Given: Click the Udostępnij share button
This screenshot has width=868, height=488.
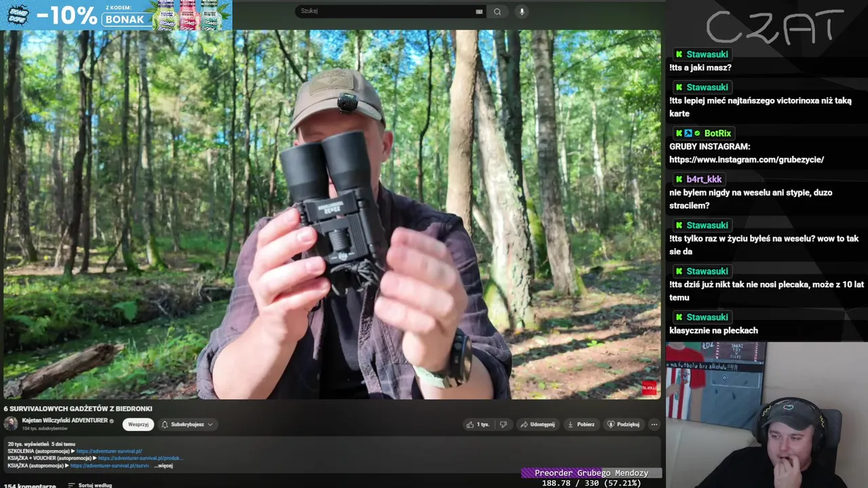Looking at the screenshot, I should (x=537, y=424).
